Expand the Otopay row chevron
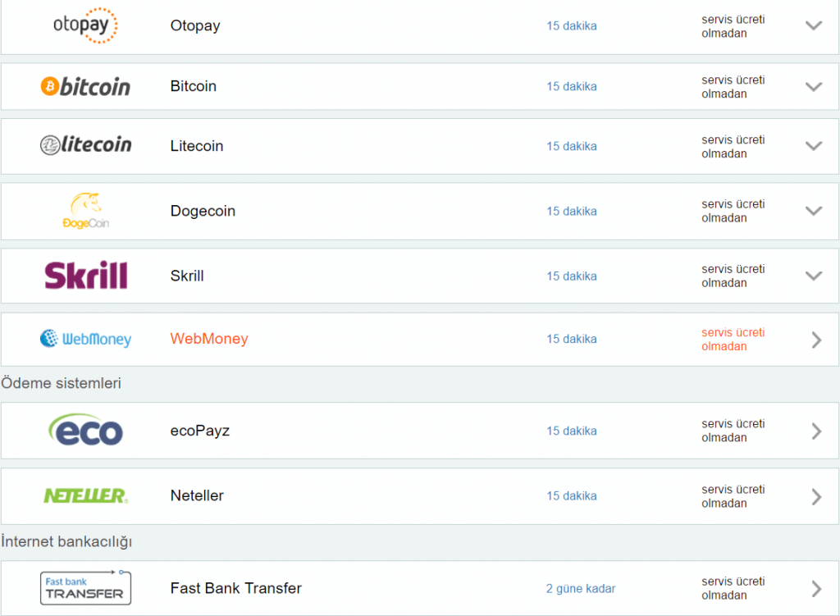 pyautogui.click(x=813, y=25)
